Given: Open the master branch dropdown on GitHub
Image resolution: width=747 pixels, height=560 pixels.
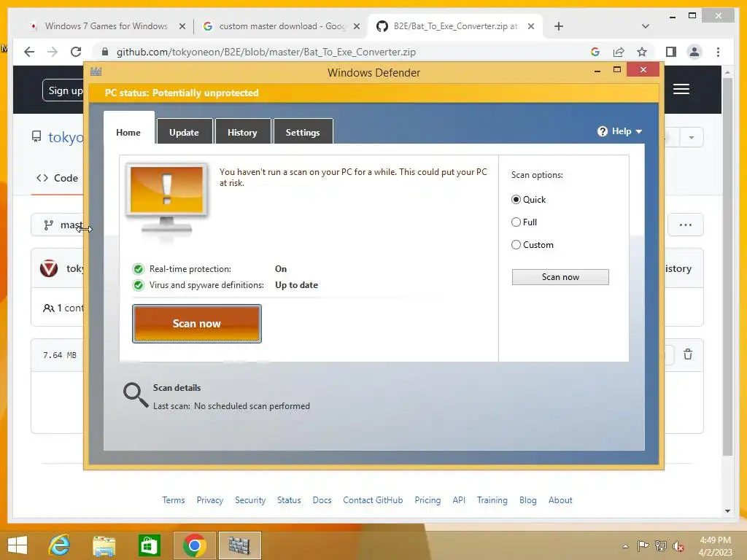Looking at the screenshot, I should [x=58, y=225].
